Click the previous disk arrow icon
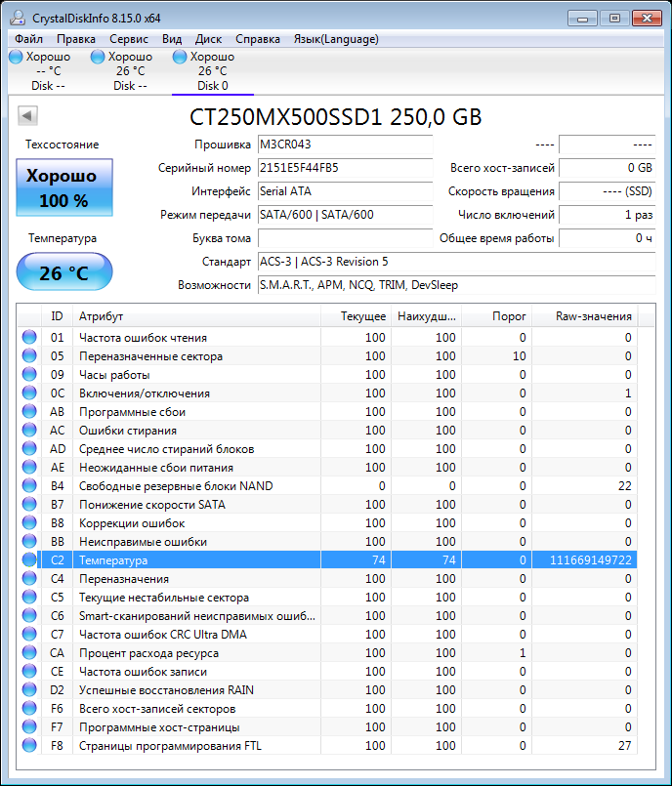This screenshot has height=786, width=672. coord(27,116)
